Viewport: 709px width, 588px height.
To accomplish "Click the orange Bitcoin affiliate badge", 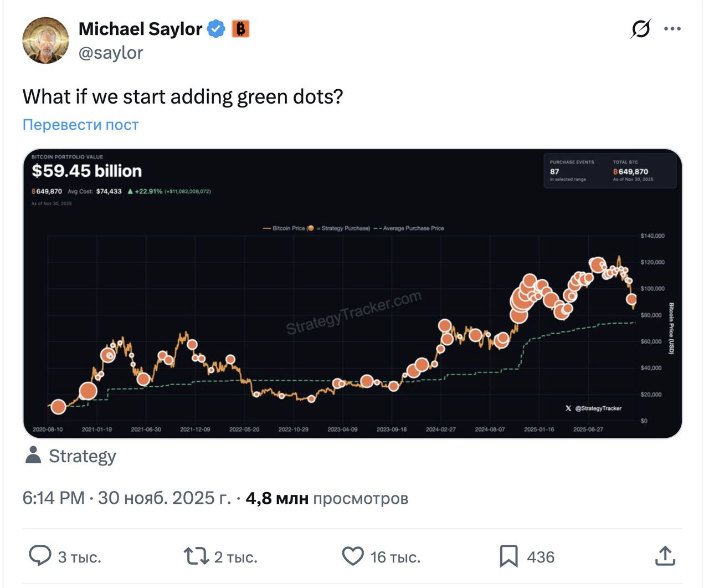I will 240,29.
